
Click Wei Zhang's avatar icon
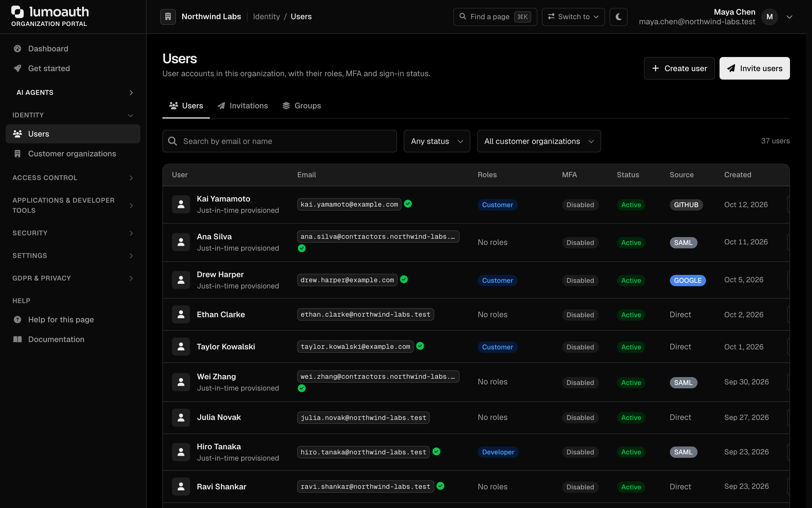(181, 382)
